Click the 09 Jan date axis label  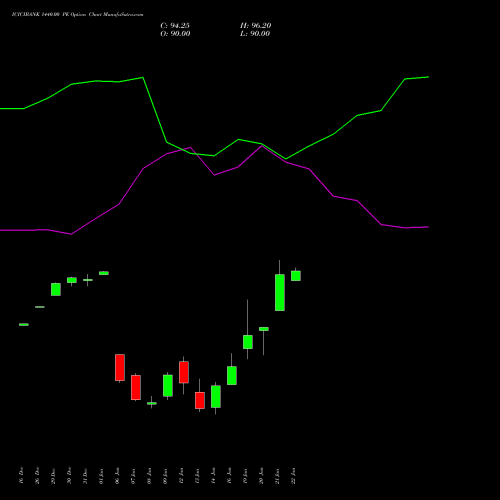click(165, 476)
